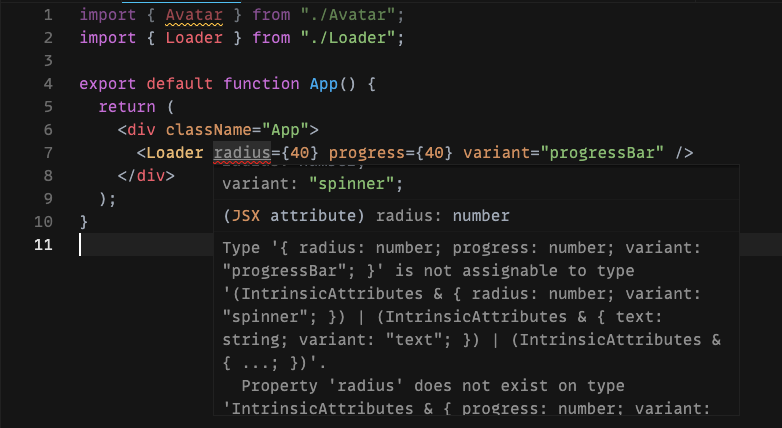Click the Loader identifier in the line 2 import

point(194,38)
